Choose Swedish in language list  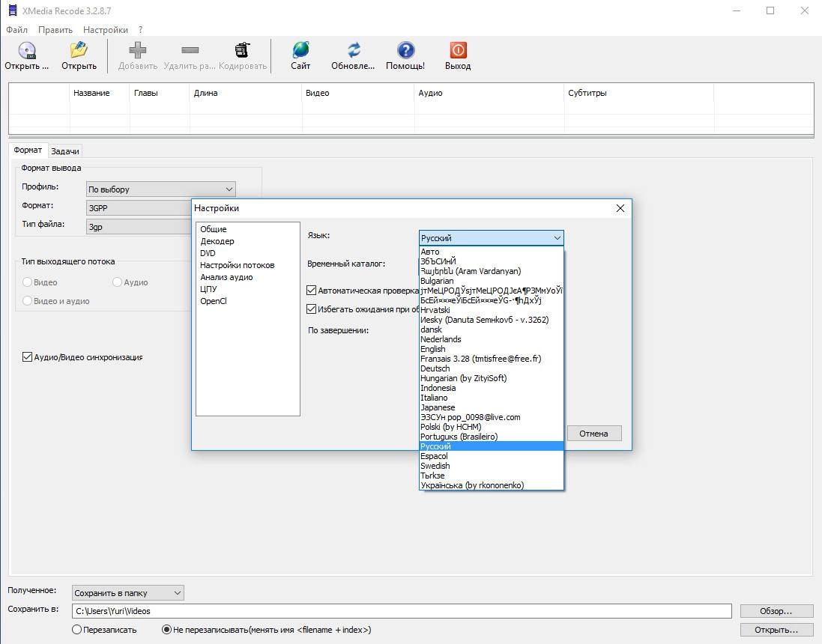[492, 466]
